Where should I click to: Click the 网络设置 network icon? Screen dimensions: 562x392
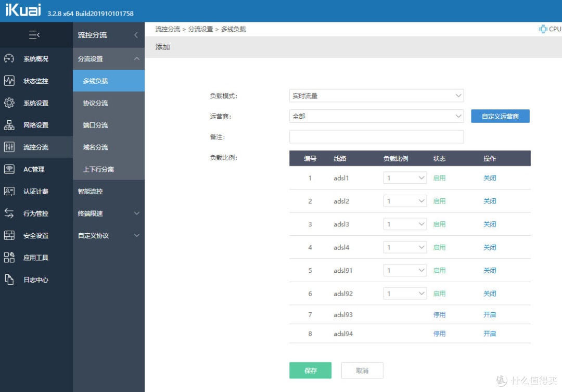click(9, 125)
